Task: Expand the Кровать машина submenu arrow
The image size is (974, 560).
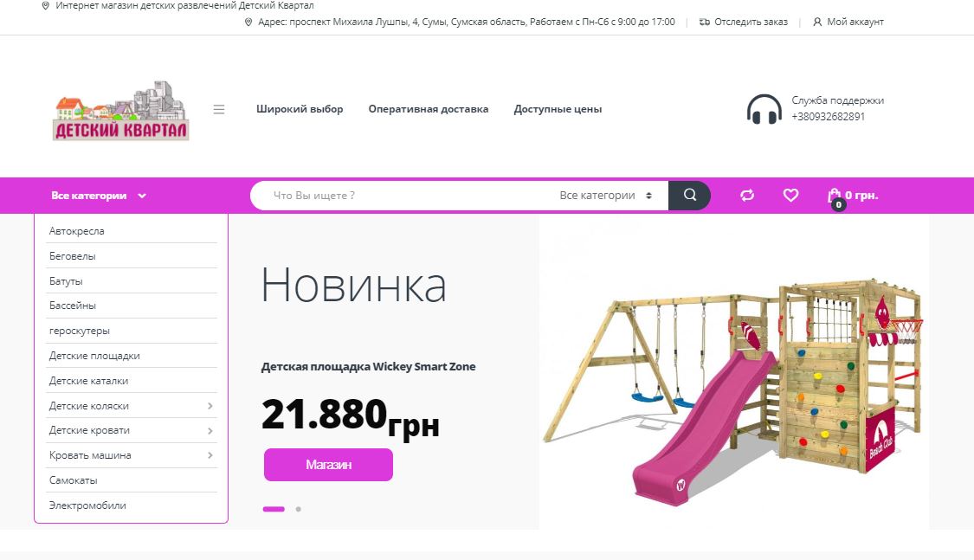Action: point(210,455)
